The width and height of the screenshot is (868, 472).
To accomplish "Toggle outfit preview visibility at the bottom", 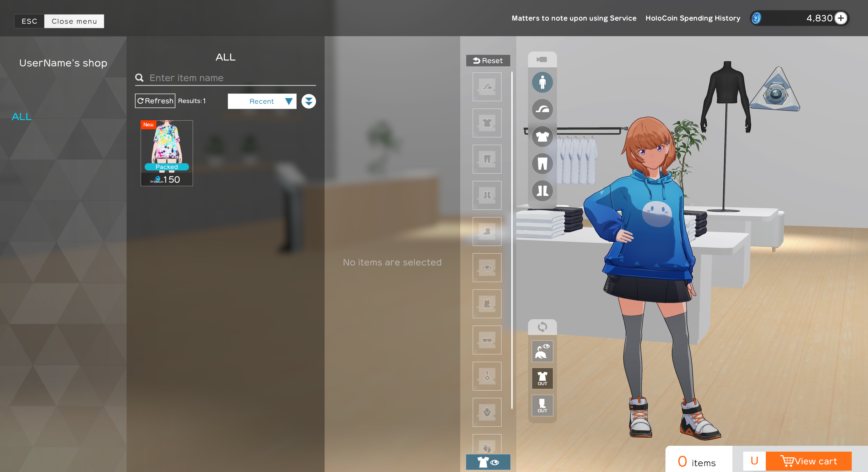I will [488, 462].
